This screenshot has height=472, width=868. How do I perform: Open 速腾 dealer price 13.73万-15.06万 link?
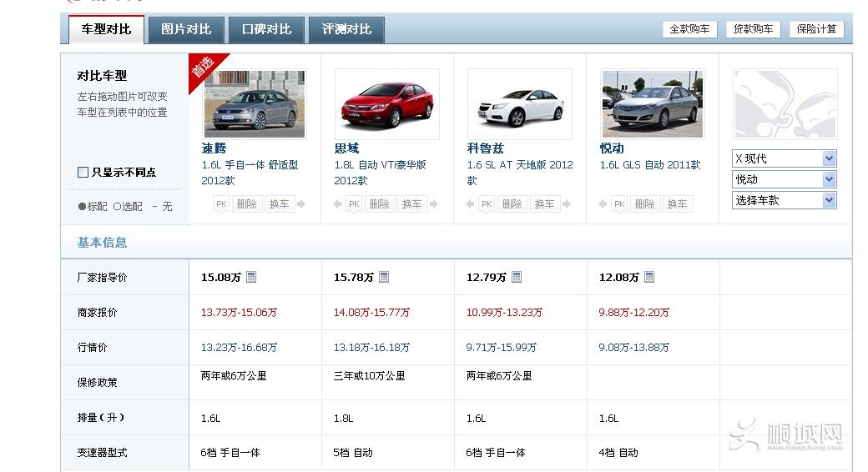pos(239,313)
